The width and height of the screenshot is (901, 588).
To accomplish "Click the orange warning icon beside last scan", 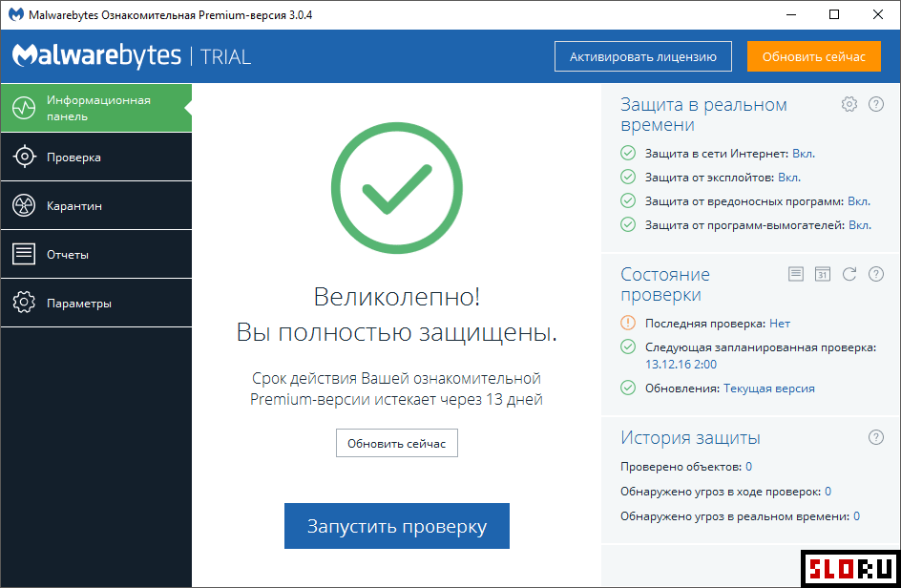I will (628, 323).
